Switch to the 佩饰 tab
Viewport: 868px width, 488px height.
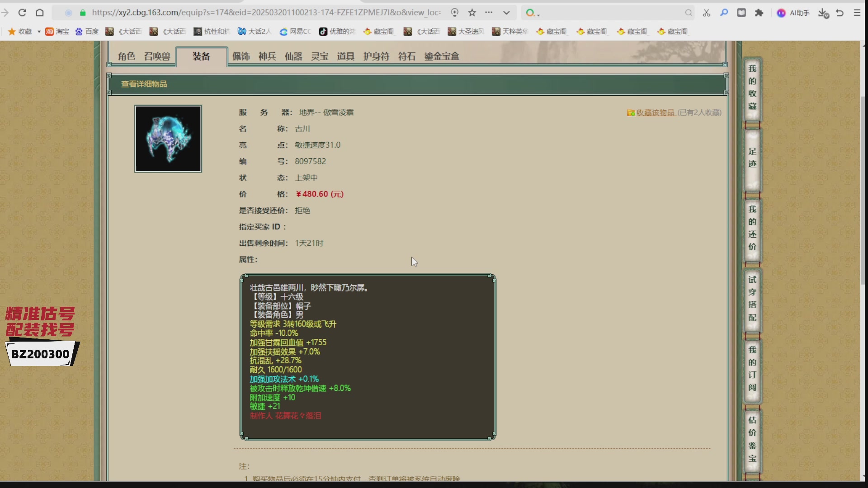point(241,56)
